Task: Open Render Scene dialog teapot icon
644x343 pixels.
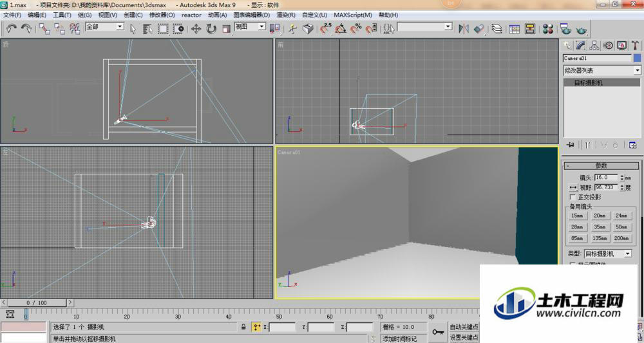Action: (x=565, y=29)
